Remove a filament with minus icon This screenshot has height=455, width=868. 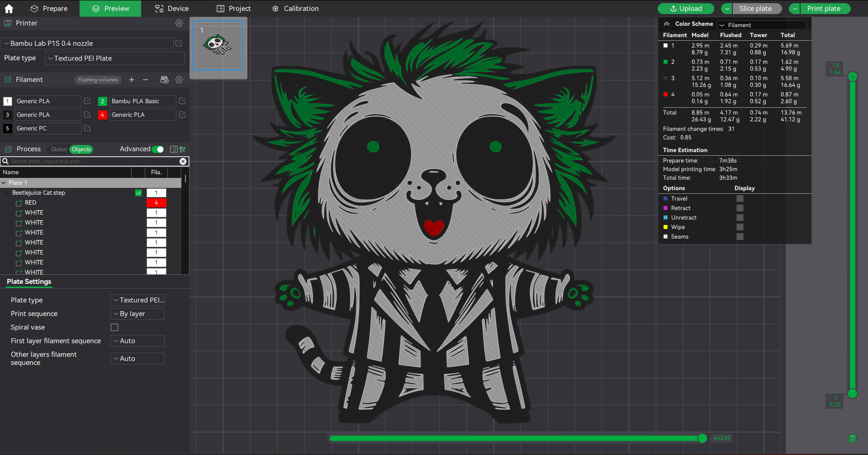coord(146,80)
